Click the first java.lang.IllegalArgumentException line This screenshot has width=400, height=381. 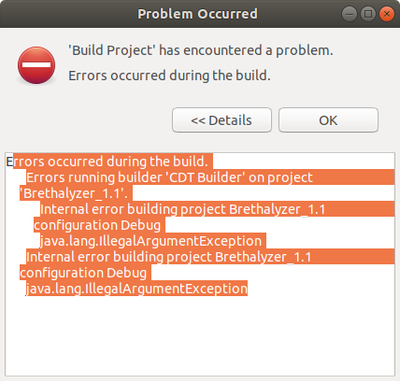tap(151, 241)
